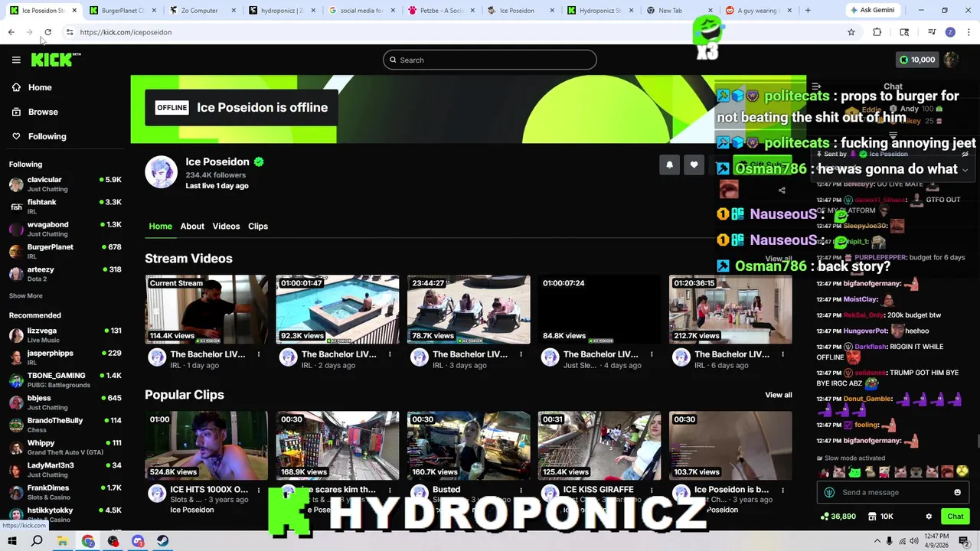The height and width of the screenshot is (551, 980).
Task: Expand followed channels with Show more
Action: [25, 295]
